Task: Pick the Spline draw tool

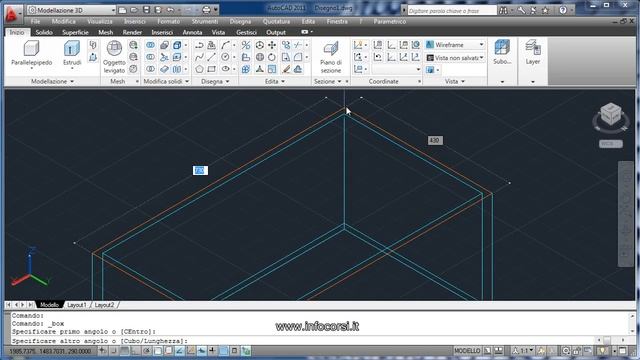Action: coord(199,57)
